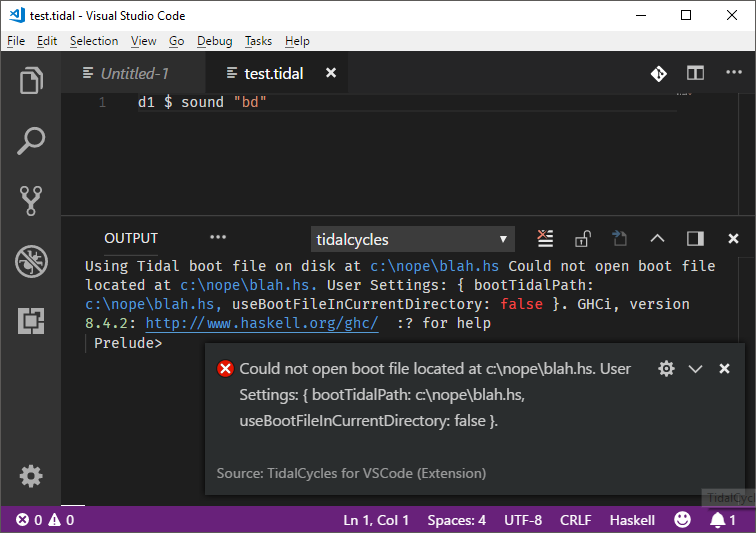Select the OUTPUT panel tab
756x533 pixels.
pos(131,238)
